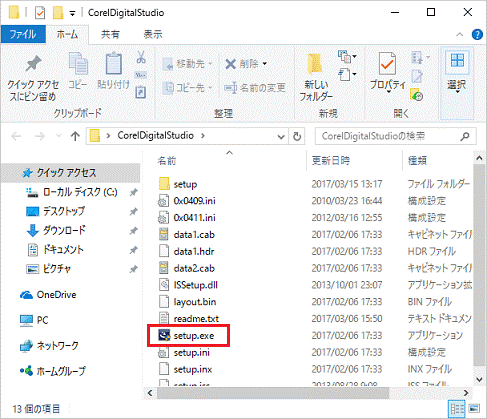Click the Copy icon in clipboard group

click(78, 63)
